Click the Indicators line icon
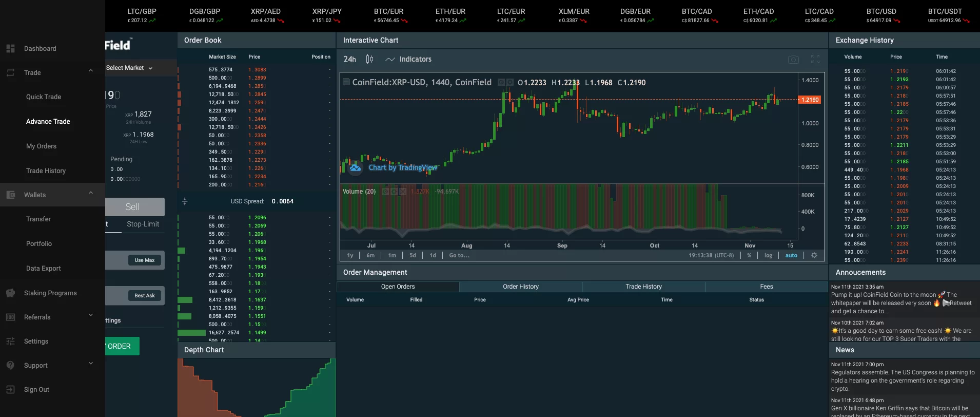This screenshot has width=980, height=417. [x=390, y=60]
